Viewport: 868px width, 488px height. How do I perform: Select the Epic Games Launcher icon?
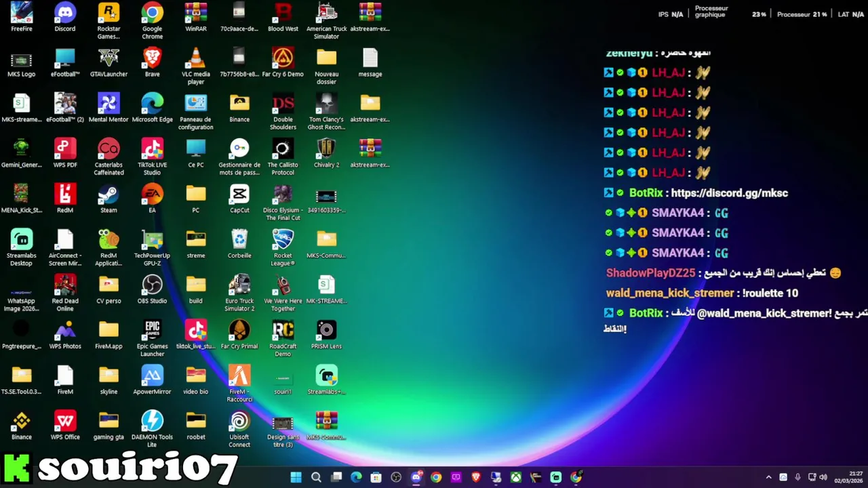152,338
